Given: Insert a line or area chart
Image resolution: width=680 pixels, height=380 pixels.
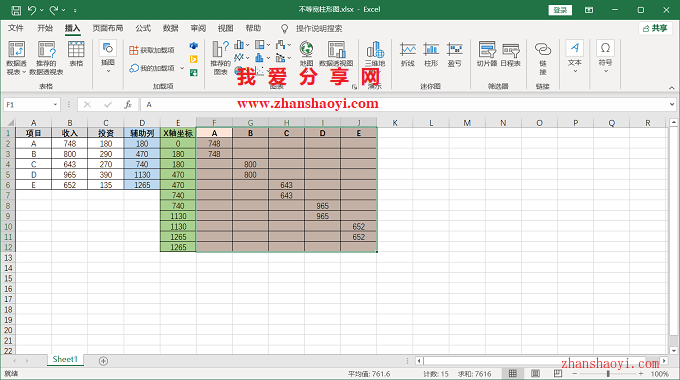Looking at the screenshot, I should 242,57.
